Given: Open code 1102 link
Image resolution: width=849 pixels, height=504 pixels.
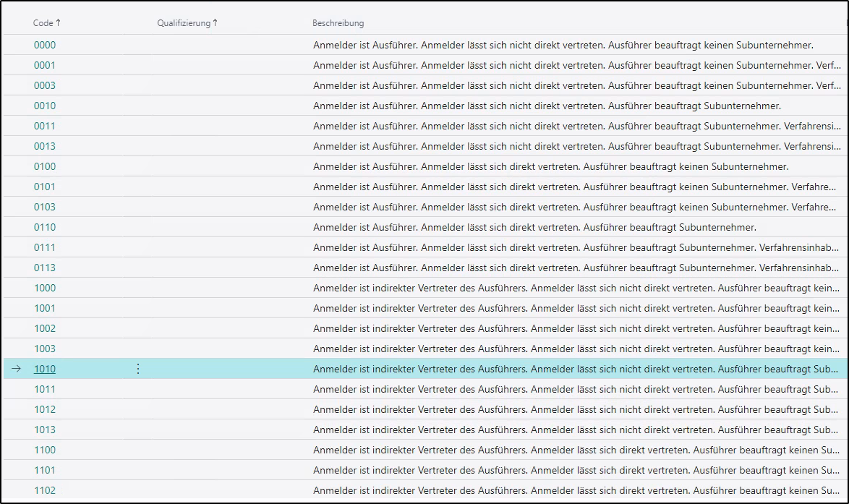Looking at the screenshot, I should [45, 490].
